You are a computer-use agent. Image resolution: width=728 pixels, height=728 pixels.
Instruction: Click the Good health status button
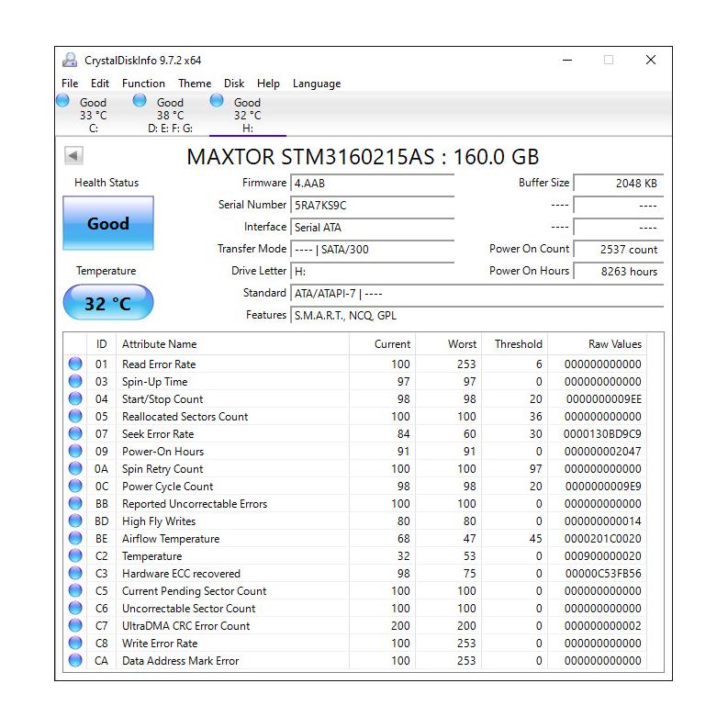[107, 223]
